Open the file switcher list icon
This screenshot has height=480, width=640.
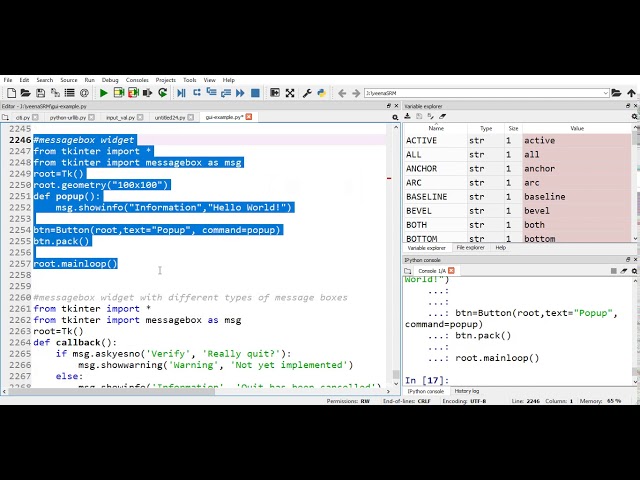[x=70, y=93]
